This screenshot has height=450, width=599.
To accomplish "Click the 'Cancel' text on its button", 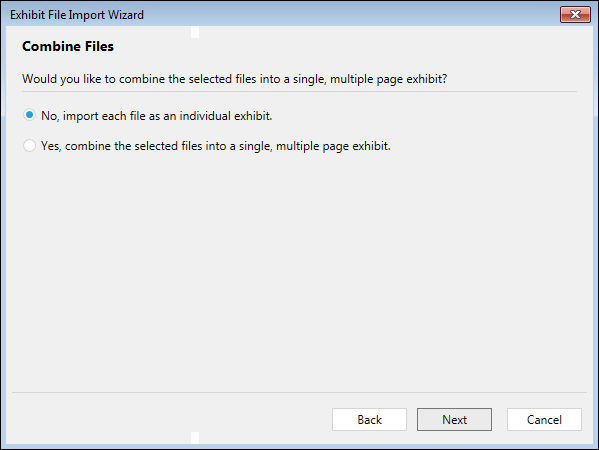I will pos(544,420).
